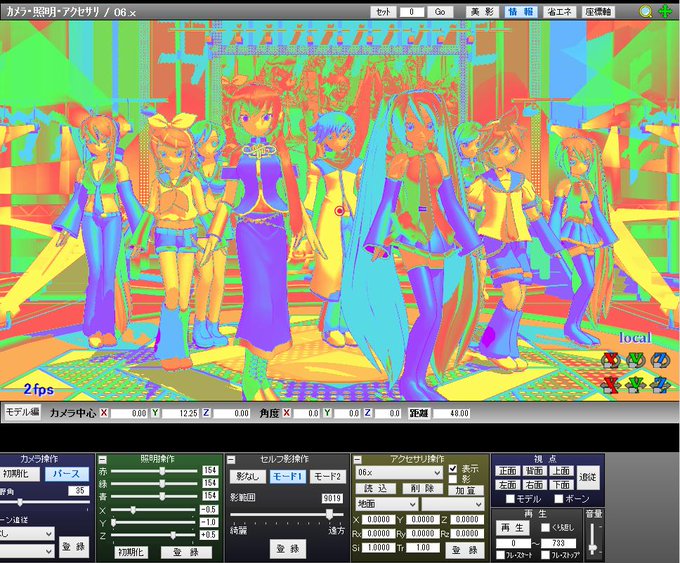Enable the ボーン follow checkbox

coord(559,499)
